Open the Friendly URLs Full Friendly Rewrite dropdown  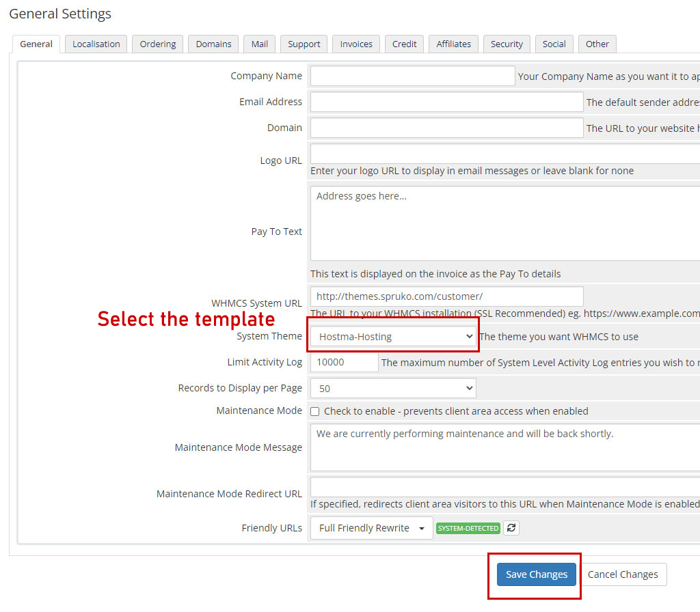click(371, 528)
